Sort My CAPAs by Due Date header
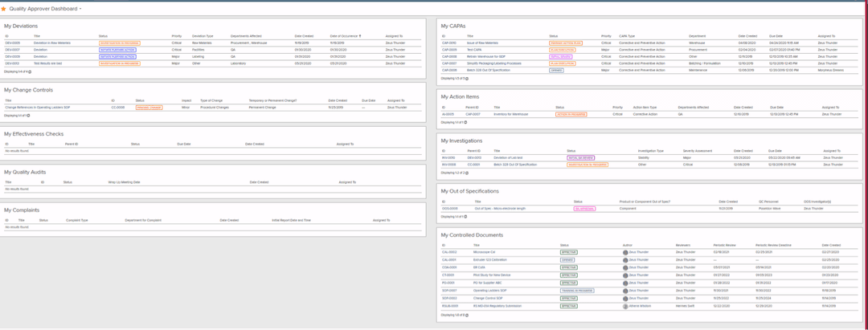 pyautogui.click(x=775, y=36)
